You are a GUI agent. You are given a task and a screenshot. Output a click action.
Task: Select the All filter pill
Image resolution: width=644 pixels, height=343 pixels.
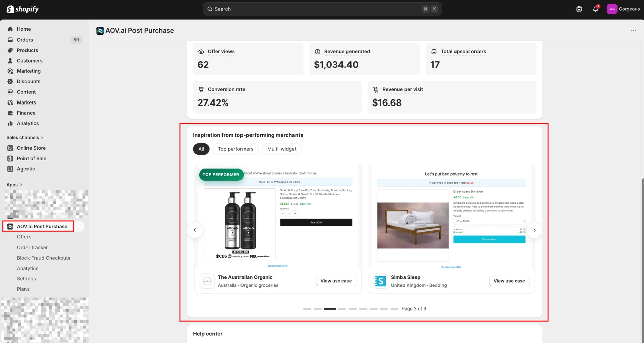[x=201, y=149]
